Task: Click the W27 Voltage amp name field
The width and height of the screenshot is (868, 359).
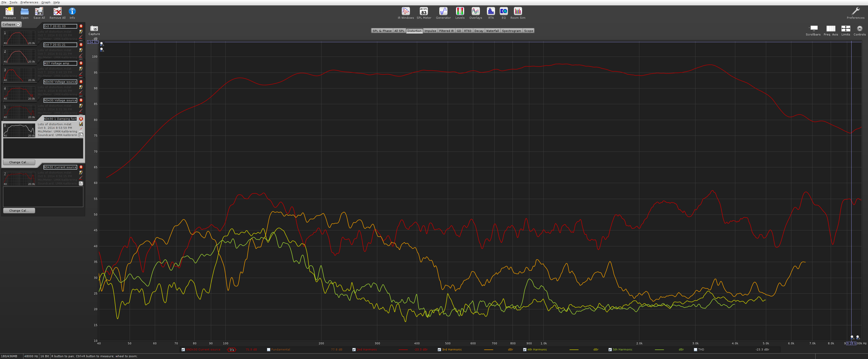Action: tap(60, 63)
